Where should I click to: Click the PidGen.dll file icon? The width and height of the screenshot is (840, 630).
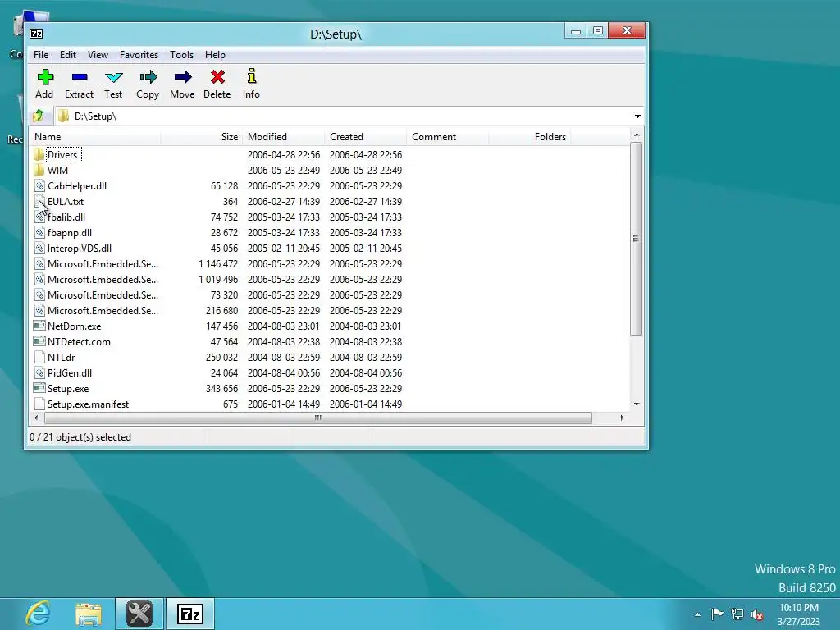coord(39,372)
